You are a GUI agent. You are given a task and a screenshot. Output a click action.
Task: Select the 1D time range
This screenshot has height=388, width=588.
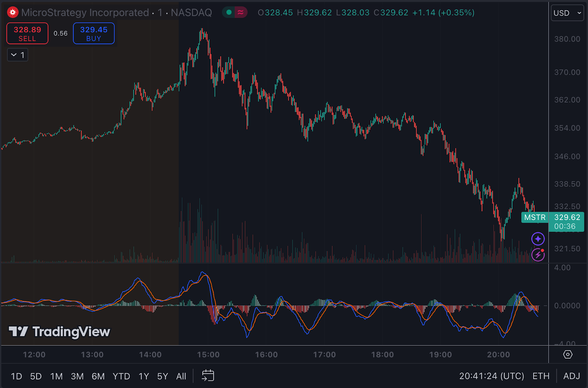pos(17,376)
